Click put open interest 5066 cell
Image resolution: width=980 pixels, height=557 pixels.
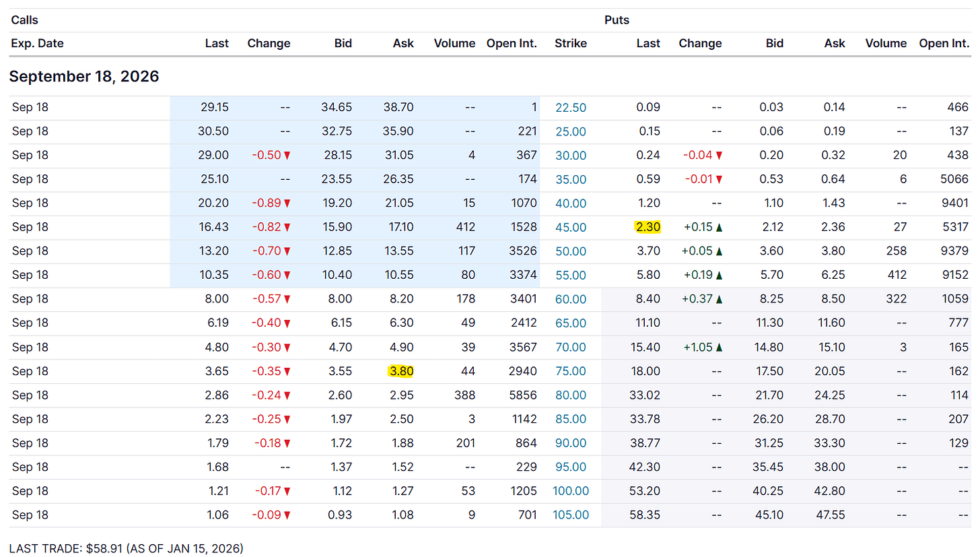click(955, 179)
